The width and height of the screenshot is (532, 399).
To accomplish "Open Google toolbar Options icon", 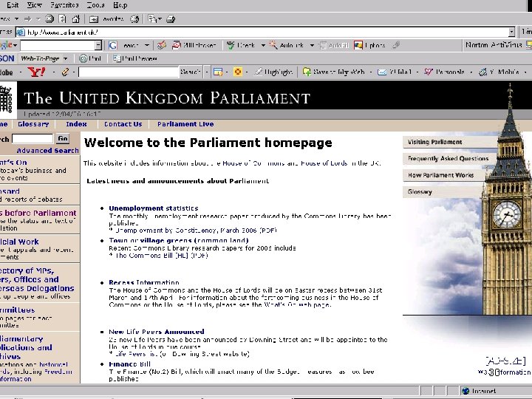I will pyautogui.click(x=358, y=45).
